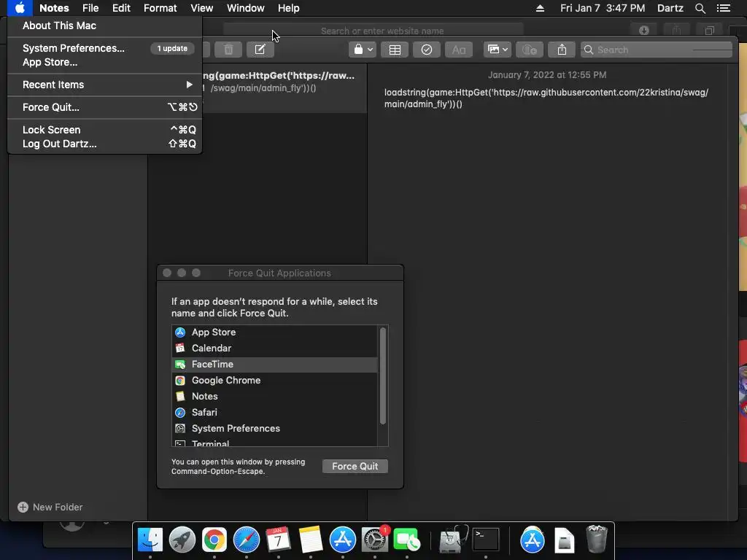Open App Store icon next to Trash
747x560 pixels.
point(532,540)
